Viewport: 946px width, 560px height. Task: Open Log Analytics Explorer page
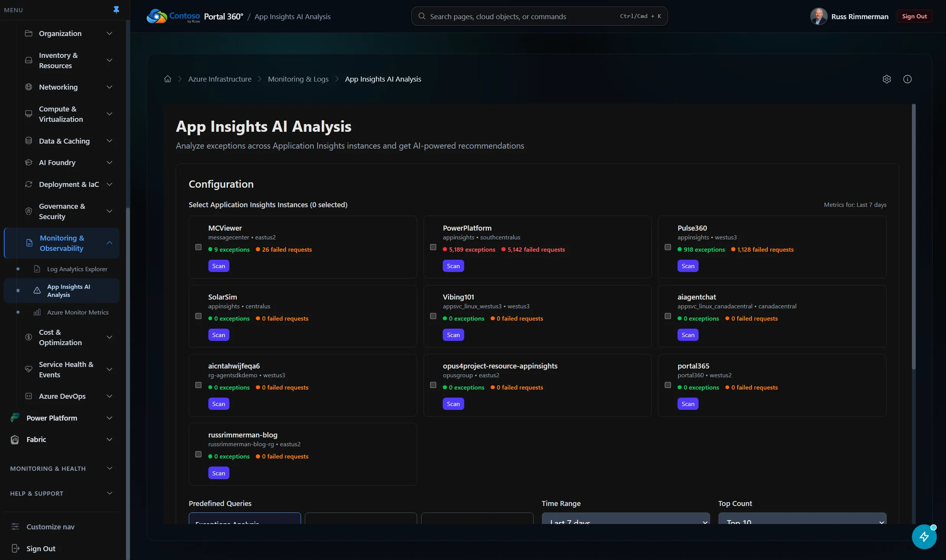tap(62, 269)
